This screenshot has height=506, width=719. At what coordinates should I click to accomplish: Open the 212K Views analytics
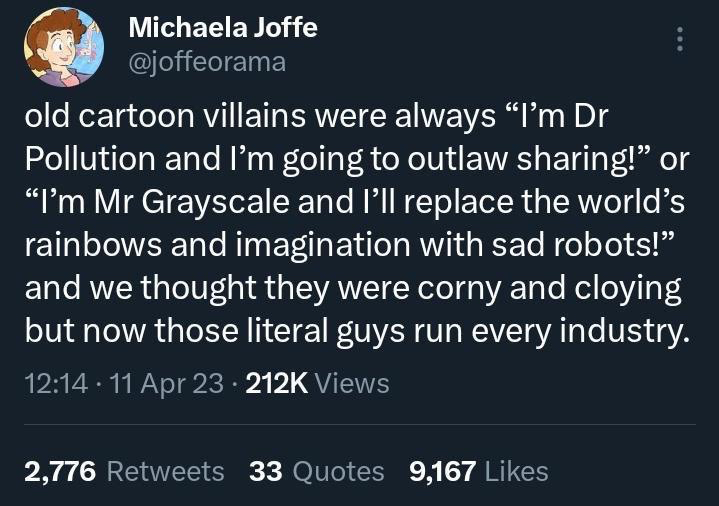tap(317, 384)
